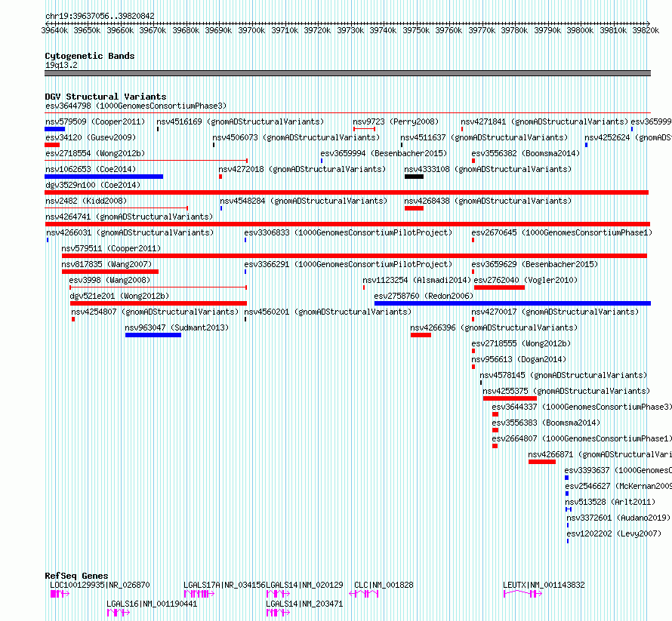Select the red nsv579511 Cooper2011 bar
Image resolution: width=672 pixels, height=621 pixels.
tap(354, 256)
